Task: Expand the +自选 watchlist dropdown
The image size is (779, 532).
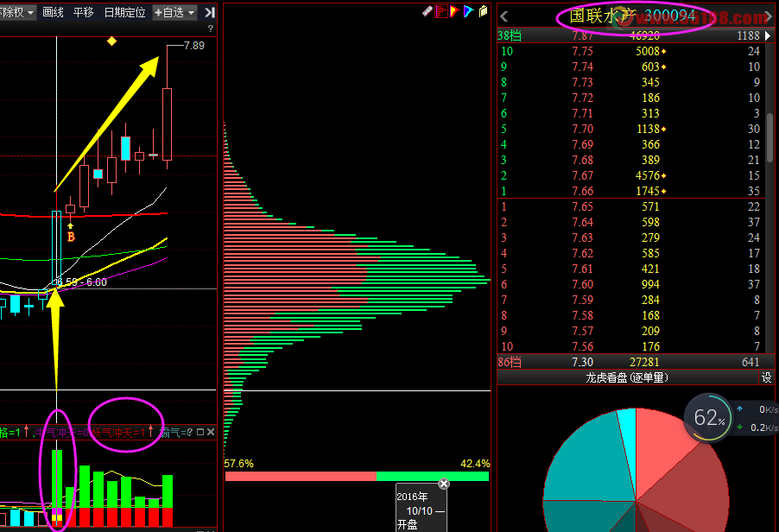Action: coord(174,12)
